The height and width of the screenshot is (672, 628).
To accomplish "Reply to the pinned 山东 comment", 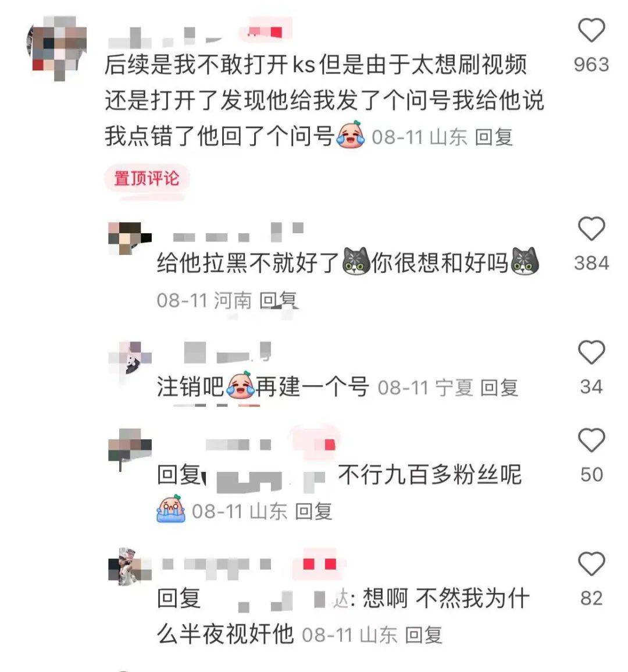I will point(494,137).
